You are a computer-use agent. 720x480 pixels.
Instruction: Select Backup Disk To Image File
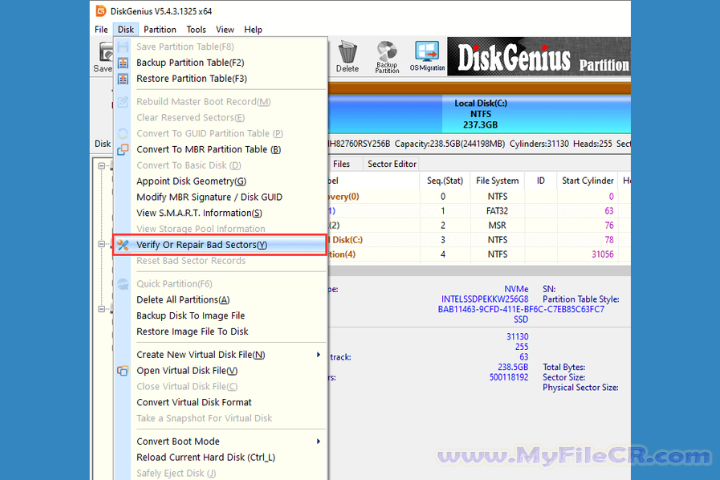220,316
